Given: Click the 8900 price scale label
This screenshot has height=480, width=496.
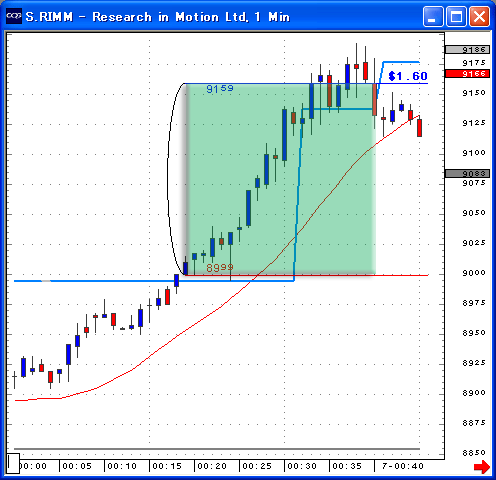Looking at the screenshot, I should 474,393.
